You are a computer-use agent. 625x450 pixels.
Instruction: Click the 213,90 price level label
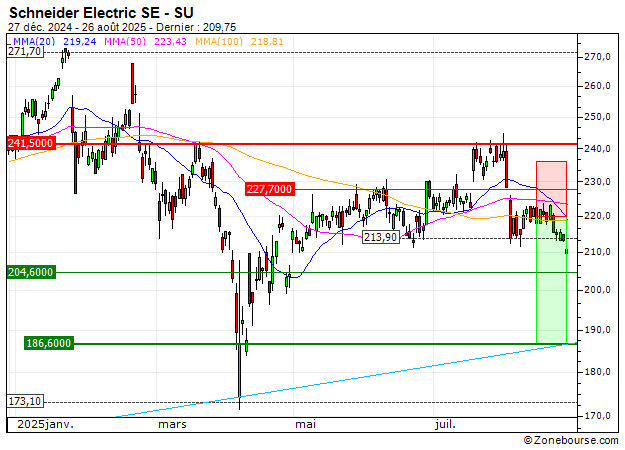tap(381, 238)
